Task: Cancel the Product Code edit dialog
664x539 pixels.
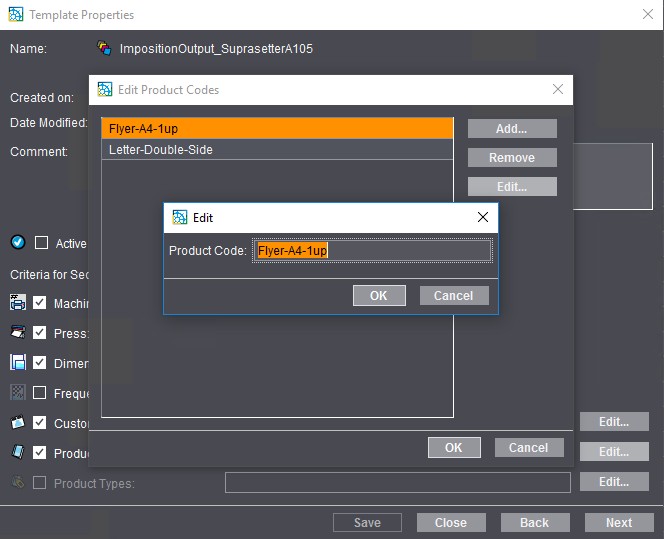Action: 453,295
